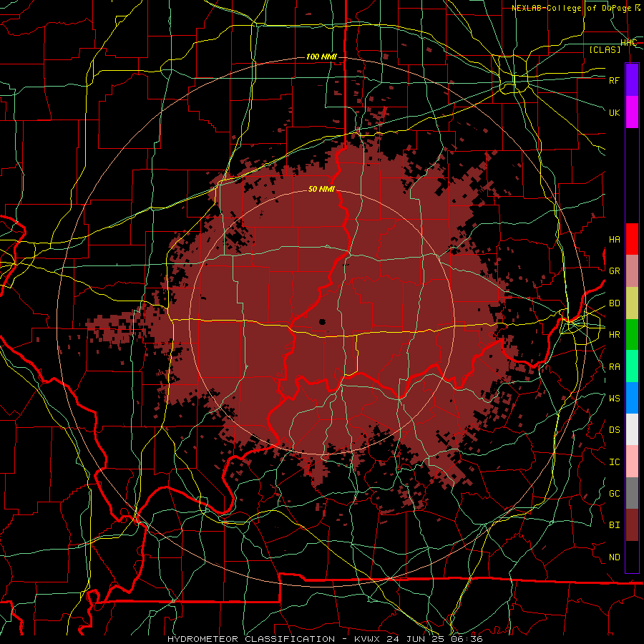Click the HR legend label

coord(614,335)
